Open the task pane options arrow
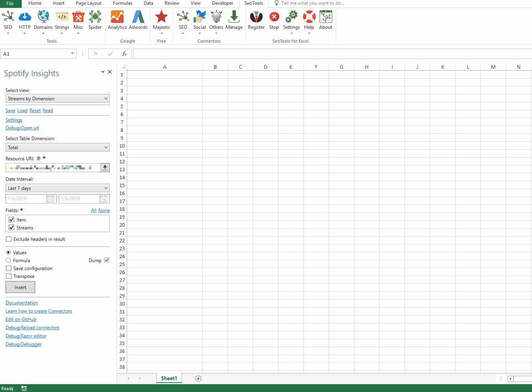This screenshot has height=392, width=532. tap(103, 72)
